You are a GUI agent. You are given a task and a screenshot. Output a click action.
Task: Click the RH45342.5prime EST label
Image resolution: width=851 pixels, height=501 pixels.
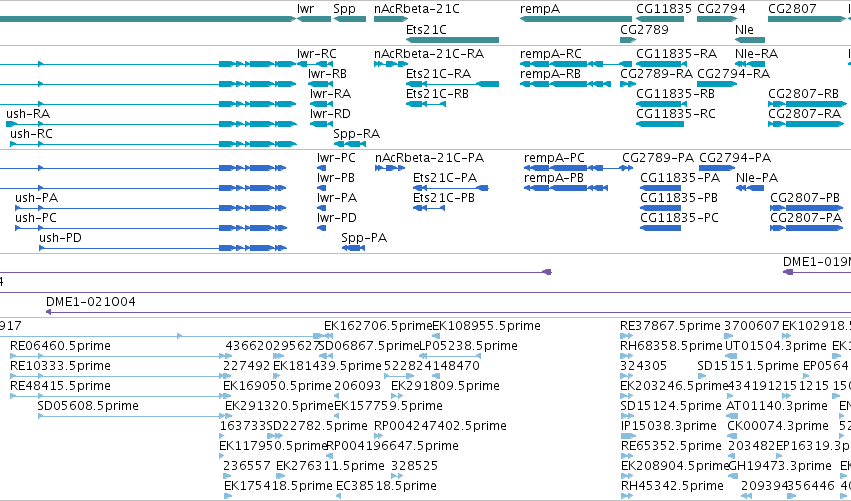(672, 486)
